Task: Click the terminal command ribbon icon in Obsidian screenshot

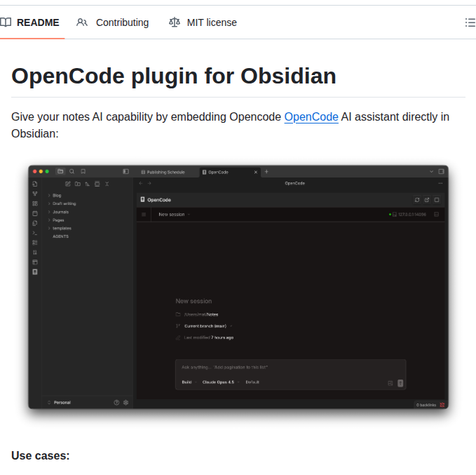Action: coord(35,233)
